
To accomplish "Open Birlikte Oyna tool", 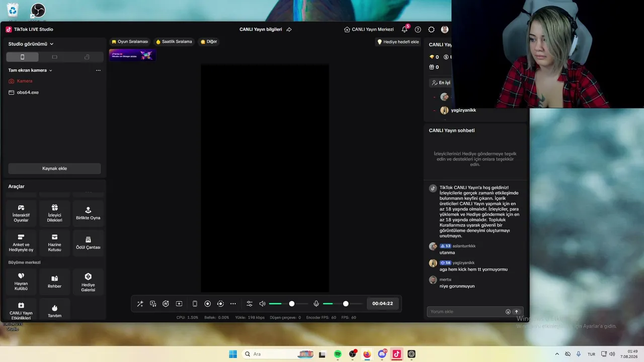I will (88, 213).
